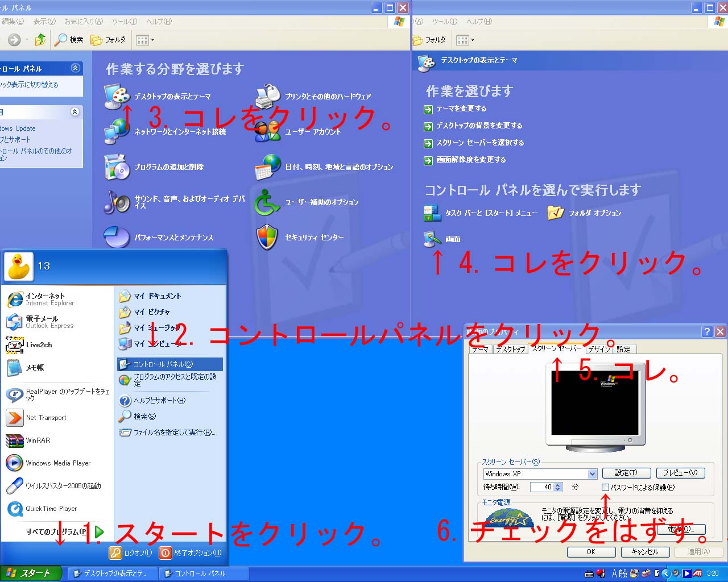Open views dropdown in right window toolbar

click(465, 40)
